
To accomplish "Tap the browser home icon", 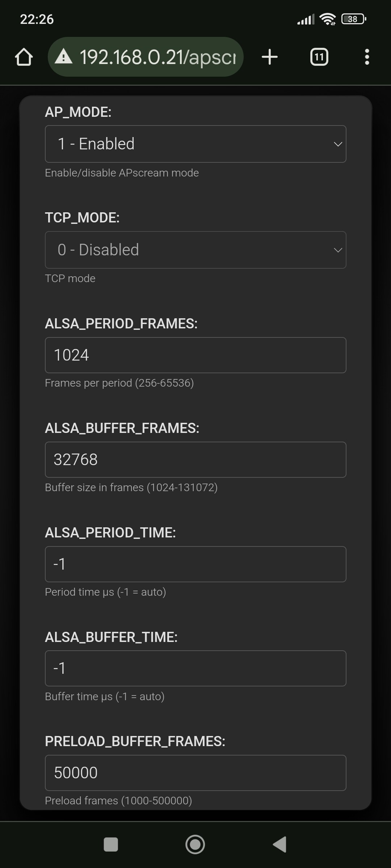I will (24, 57).
